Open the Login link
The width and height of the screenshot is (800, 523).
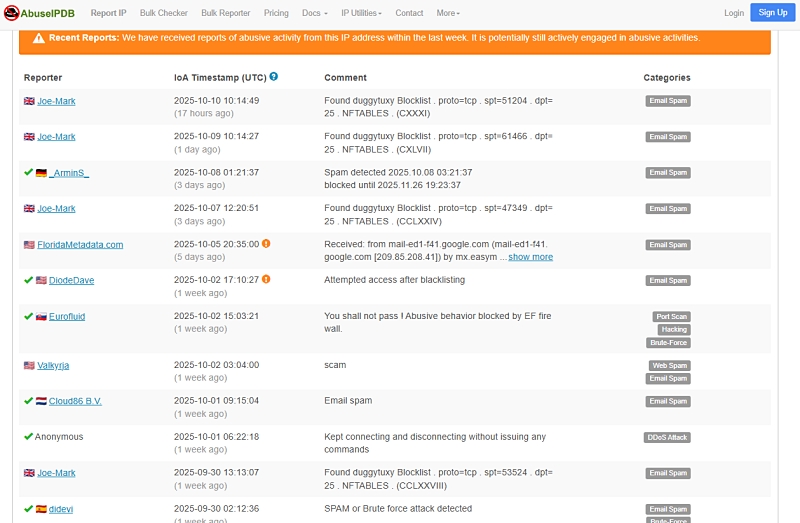(x=733, y=13)
